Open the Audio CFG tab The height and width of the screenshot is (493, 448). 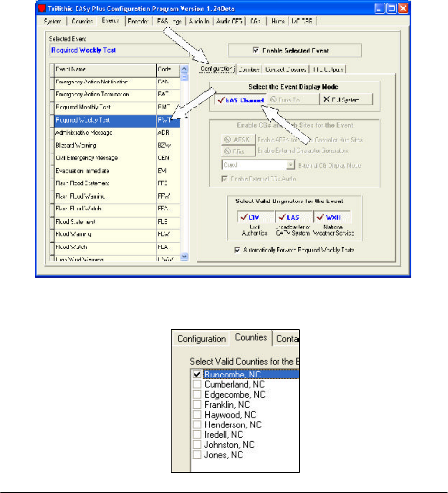(229, 21)
